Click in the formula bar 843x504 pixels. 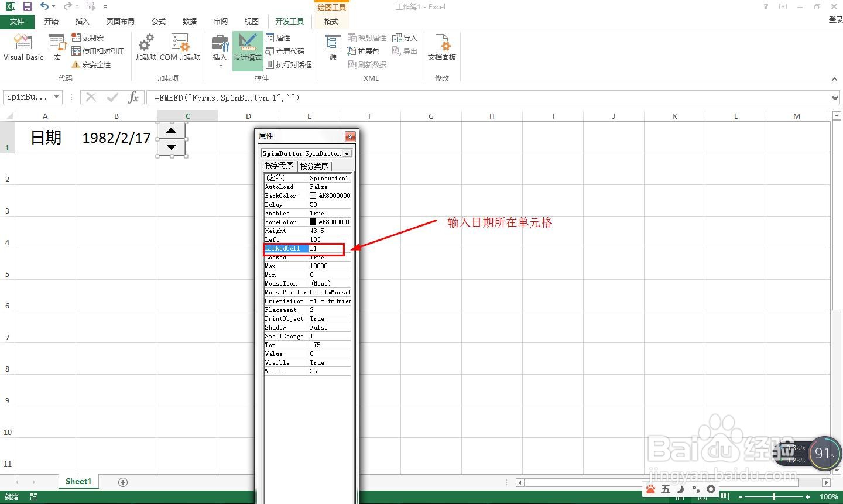tap(488, 97)
